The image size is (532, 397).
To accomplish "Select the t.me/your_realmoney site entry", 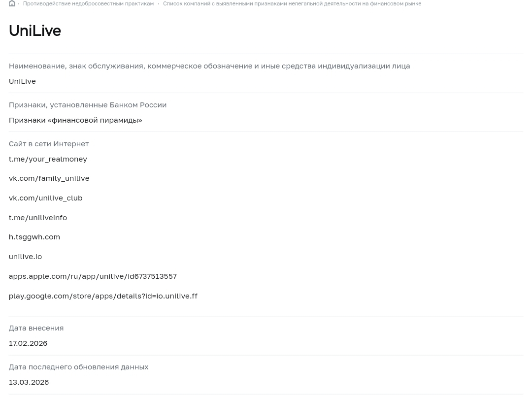I will 48,159.
